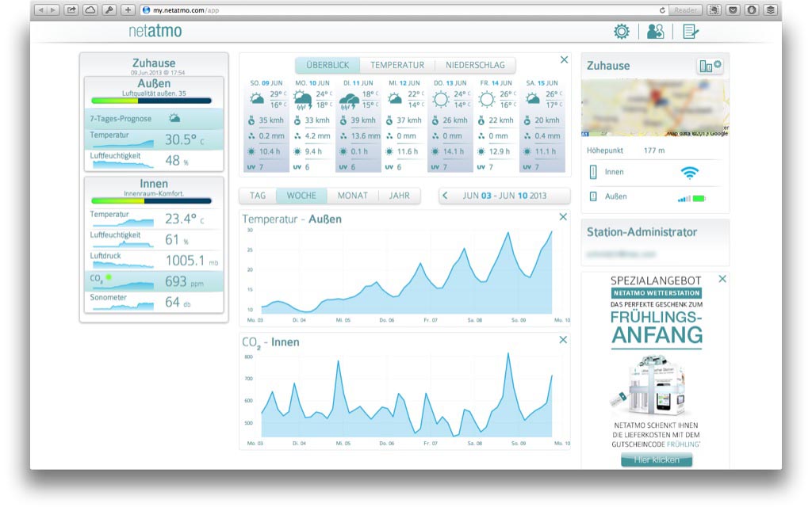
Task: Add a bookmark with plus button
Action: [128, 10]
